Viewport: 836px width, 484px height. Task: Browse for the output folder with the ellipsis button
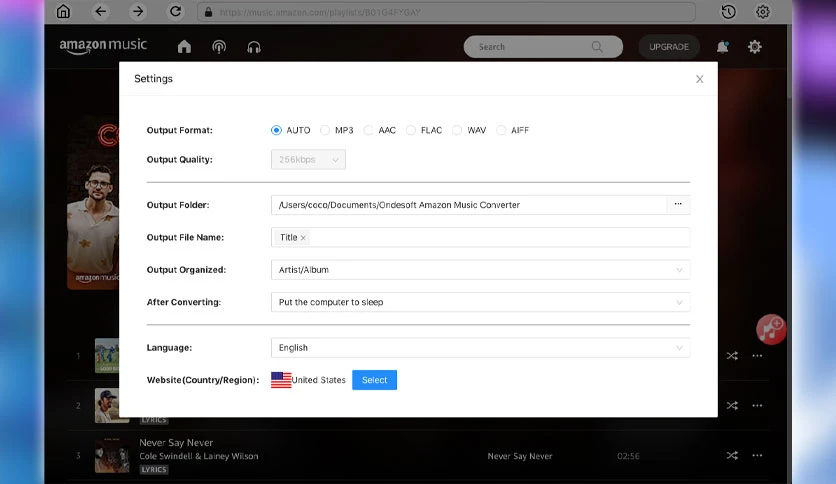[678, 205]
